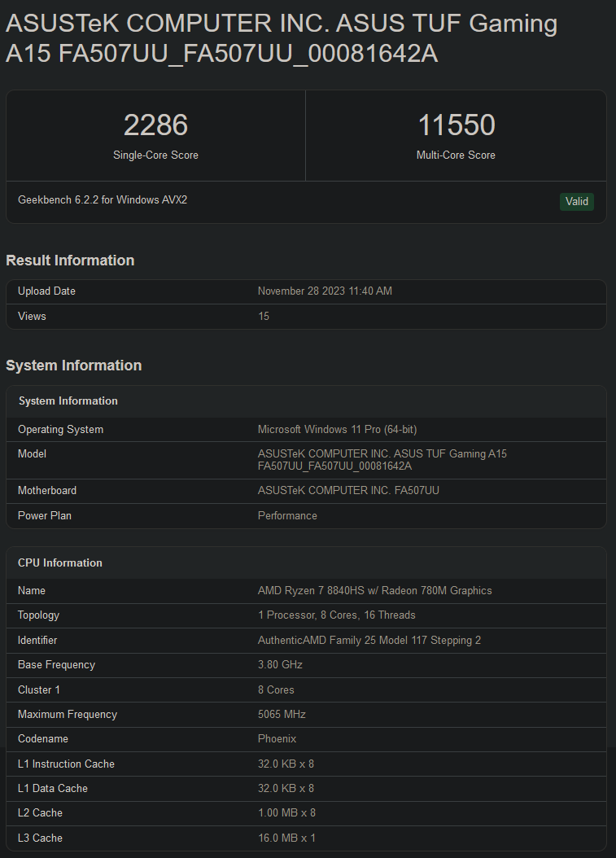Image resolution: width=616 pixels, height=858 pixels.
Task: Click the Valid badge
Action: click(577, 201)
